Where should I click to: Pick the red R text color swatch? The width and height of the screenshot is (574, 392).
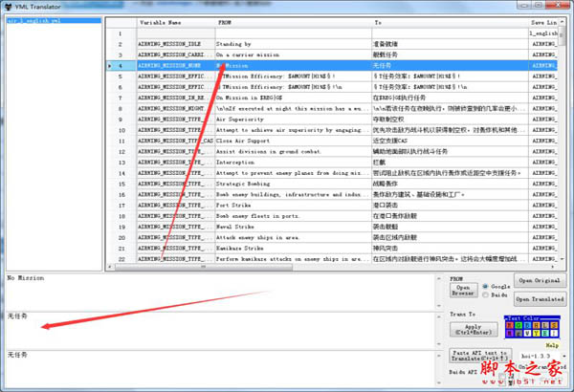[510, 325]
